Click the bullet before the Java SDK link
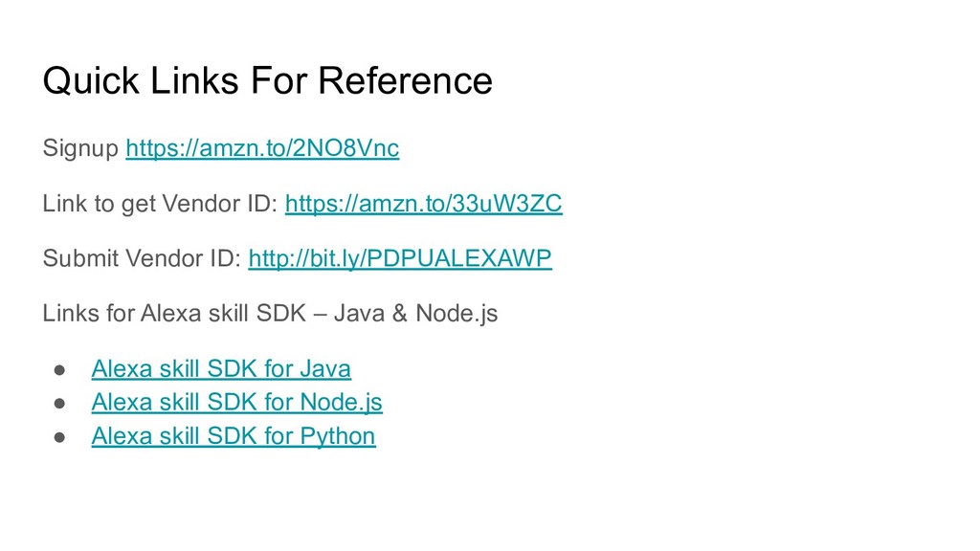The height and width of the screenshot is (551, 980). click(59, 370)
